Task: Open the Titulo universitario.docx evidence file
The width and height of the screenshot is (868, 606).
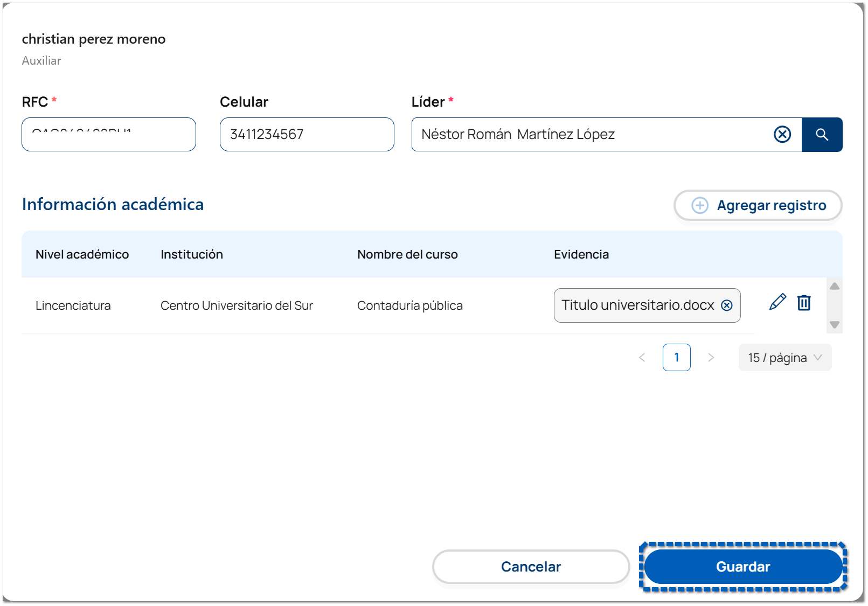Action: point(637,305)
